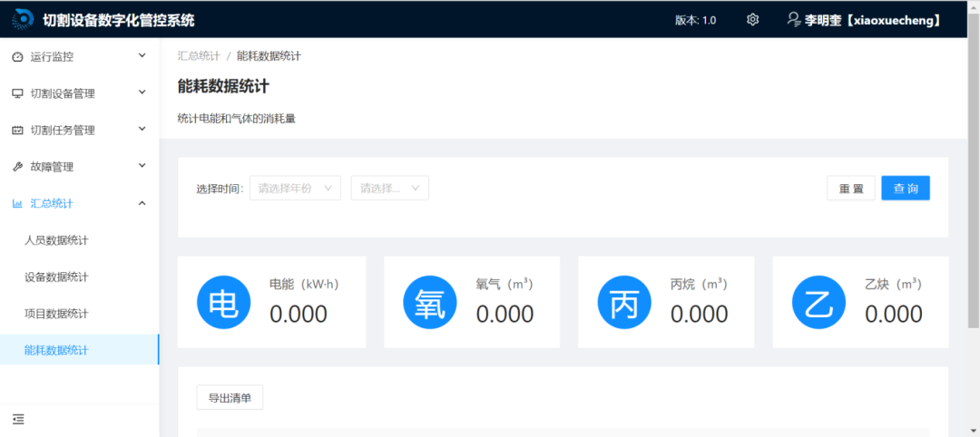Click the 0.000 value under 电能
The width and height of the screenshot is (980, 437).
pyautogui.click(x=299, y=314)
